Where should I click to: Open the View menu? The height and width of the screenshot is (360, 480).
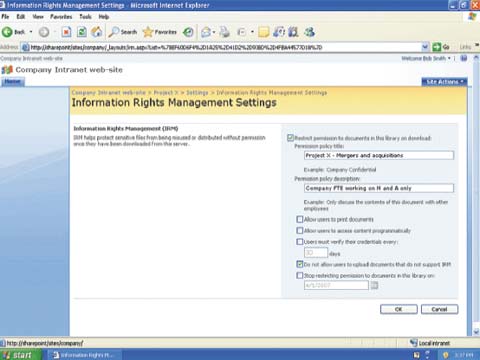coord(38,17)
